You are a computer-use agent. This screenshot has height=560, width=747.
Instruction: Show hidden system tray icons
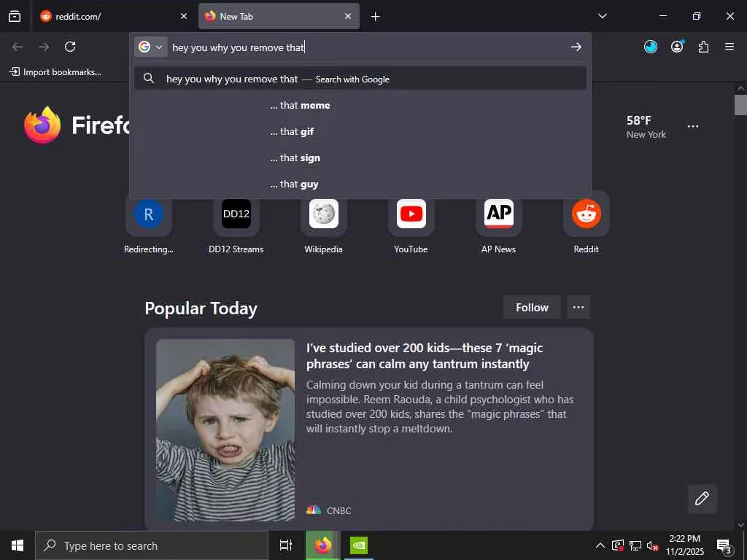[600, 545]
